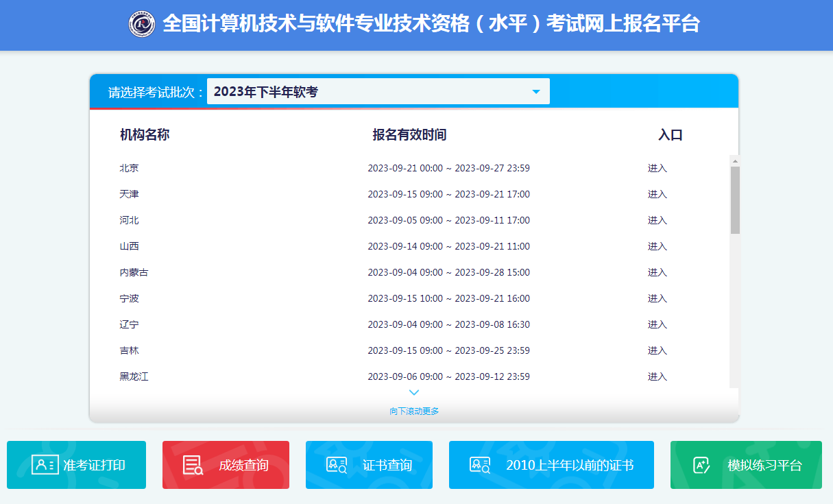Click the 成绩查询 score query button
The image size is (833, 504).
pos(226,464)
